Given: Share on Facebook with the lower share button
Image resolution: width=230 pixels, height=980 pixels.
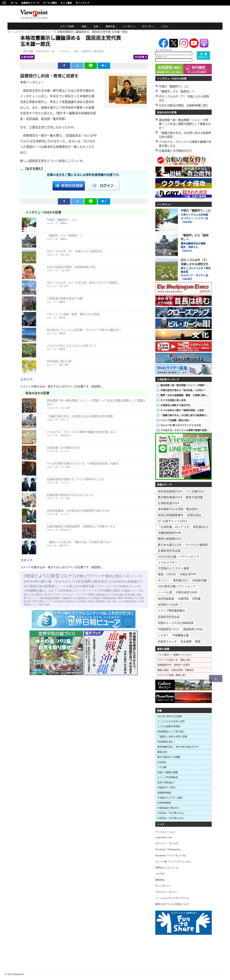Looking at the screenshot, I should 64,201.
